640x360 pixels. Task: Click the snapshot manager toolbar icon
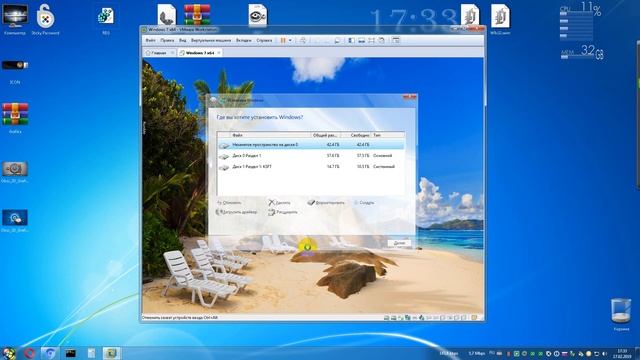click(338, 40)
